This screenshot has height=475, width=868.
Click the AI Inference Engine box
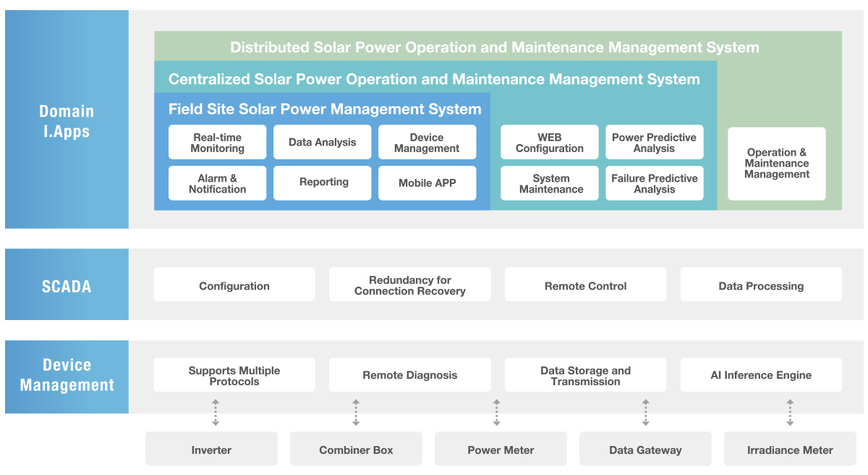coord(761,375)
